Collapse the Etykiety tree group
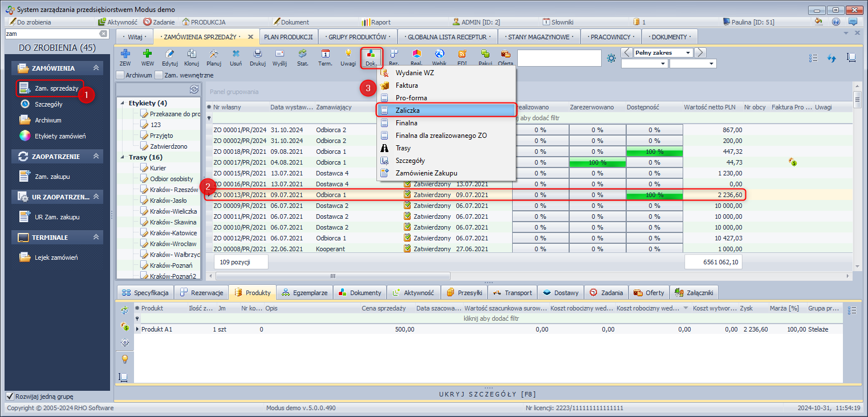Viewport: 868px width, 417px height. (123, 103)
